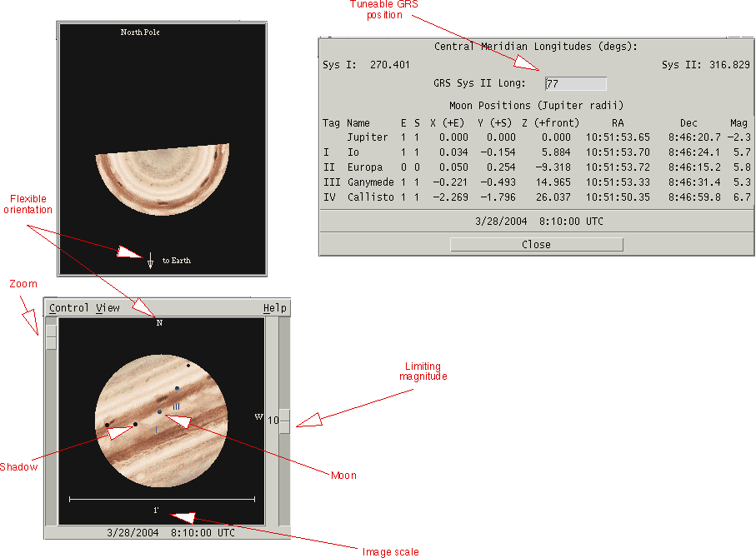Click the Sys II longitude value 316.829

[728, 65]
